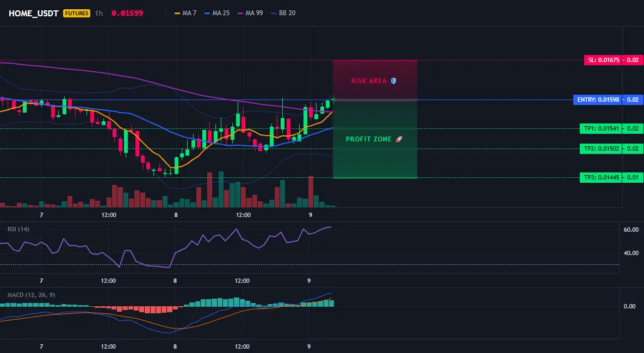Click the rocket icon beside PROFIT ZONE

(398, 139)
